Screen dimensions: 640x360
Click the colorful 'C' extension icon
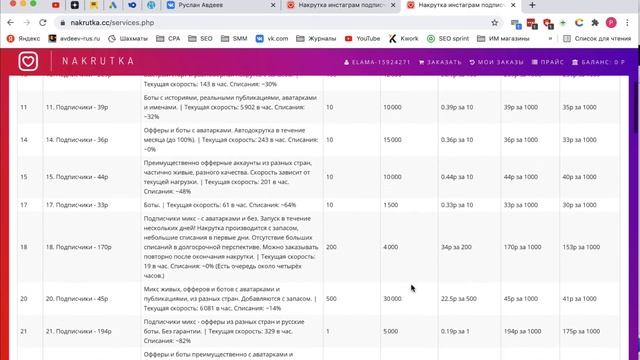pos(579,23)
